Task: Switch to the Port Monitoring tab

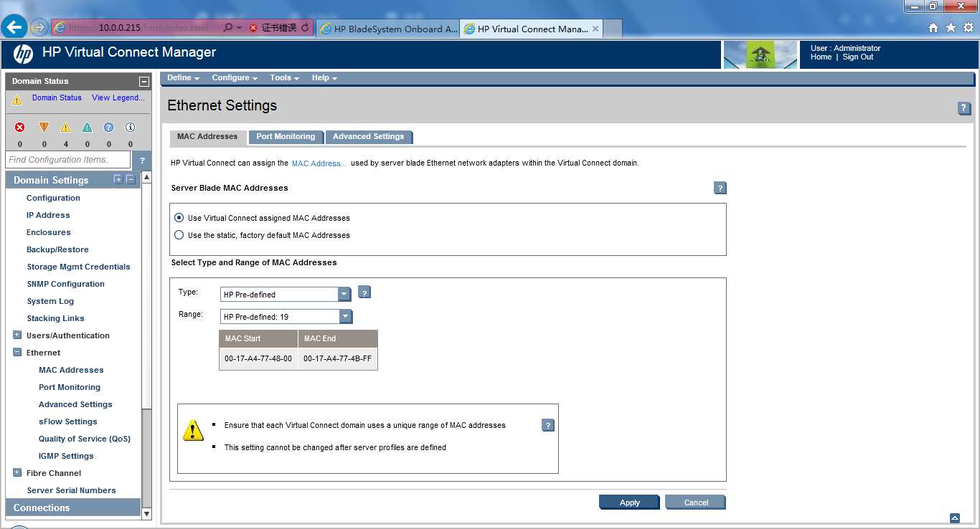Action: [286, 137]
